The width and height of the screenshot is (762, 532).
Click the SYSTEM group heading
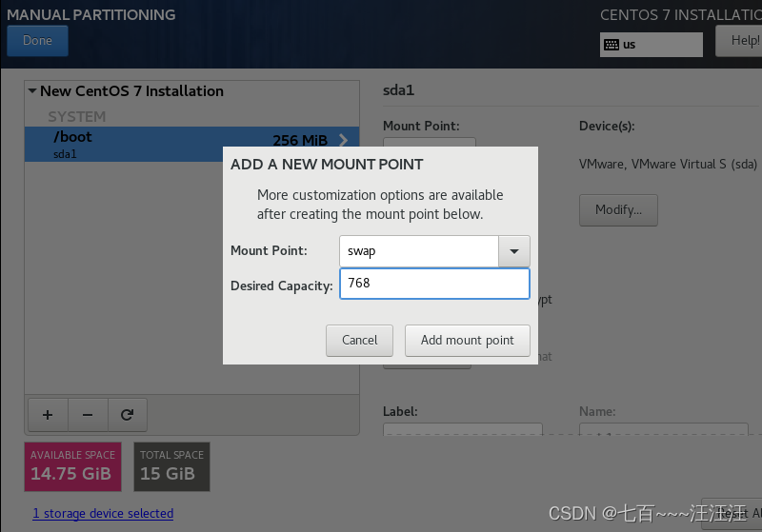click(x=77, y=116)
